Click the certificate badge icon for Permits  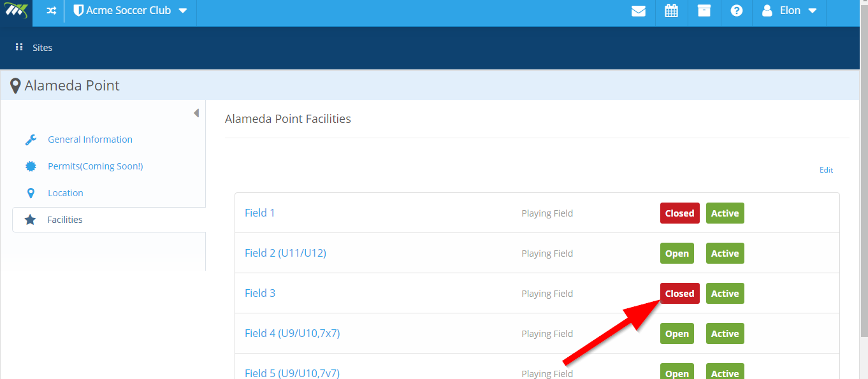tap(31, 166)
